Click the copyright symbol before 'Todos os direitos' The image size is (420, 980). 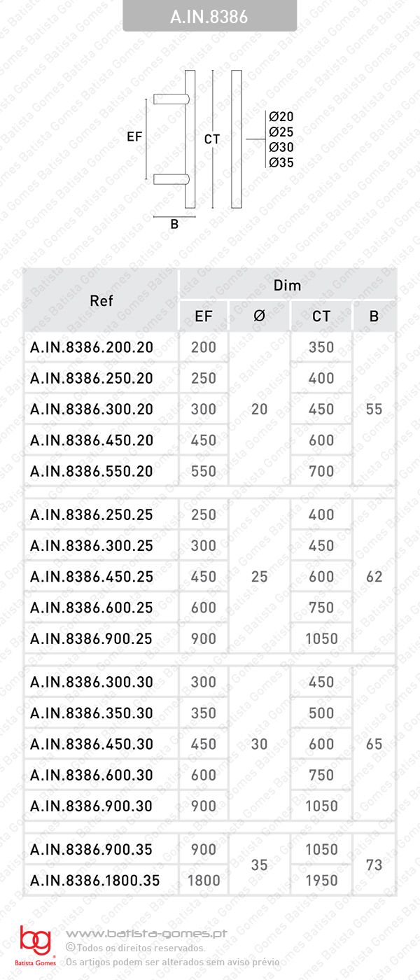[x=70, y=948]
